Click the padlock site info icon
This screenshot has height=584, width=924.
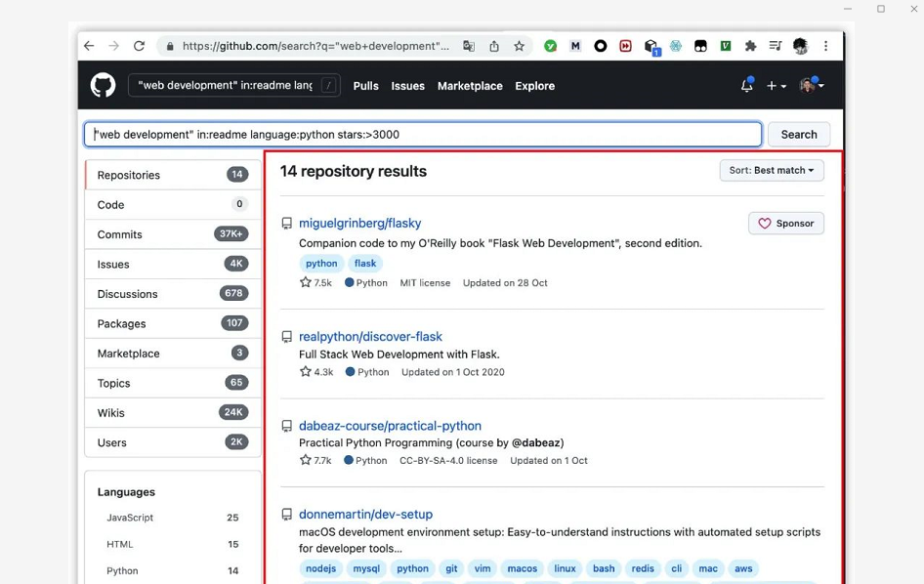(170, 47)
